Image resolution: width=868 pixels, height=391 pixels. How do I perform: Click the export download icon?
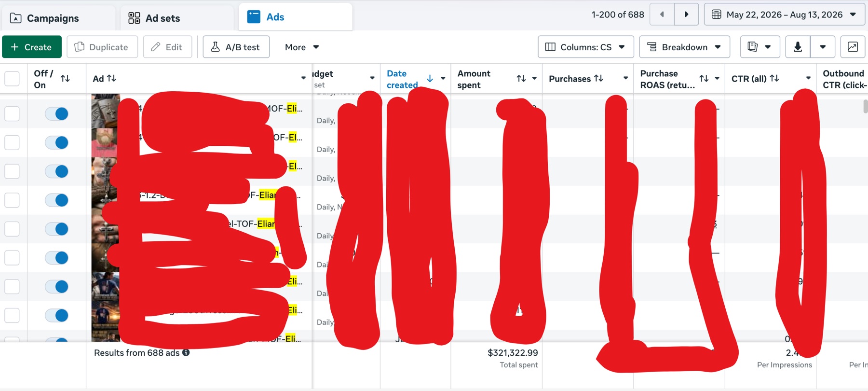pos(798,47)
